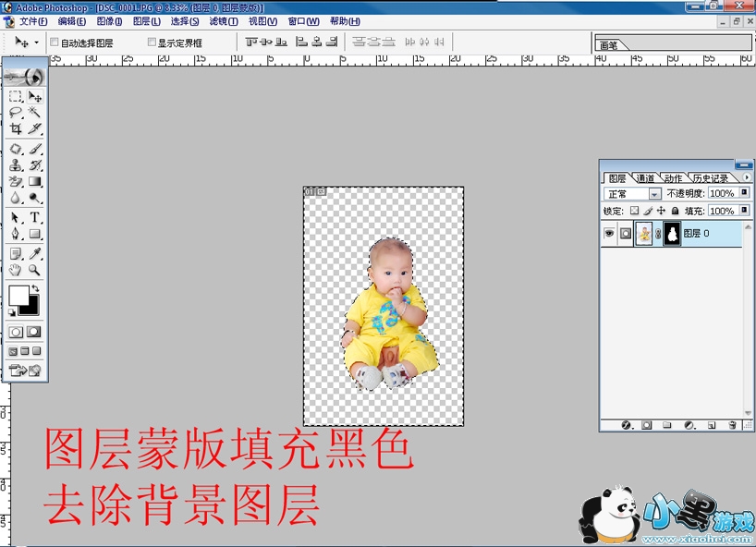Select the Clone Stamp tool
This screenshot has width=756, height=547.
(16, 165)
